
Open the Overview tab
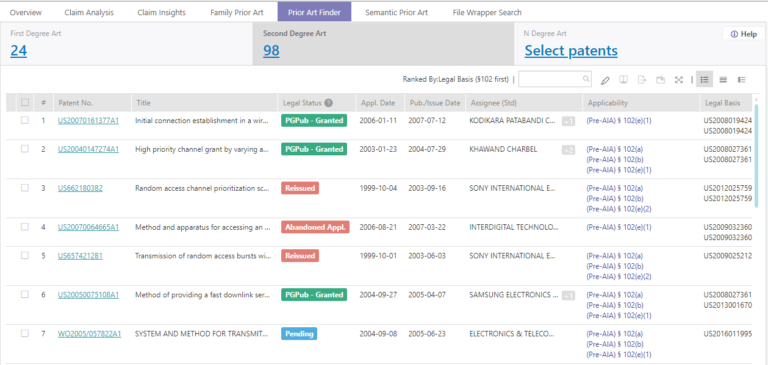pos(25,12)
